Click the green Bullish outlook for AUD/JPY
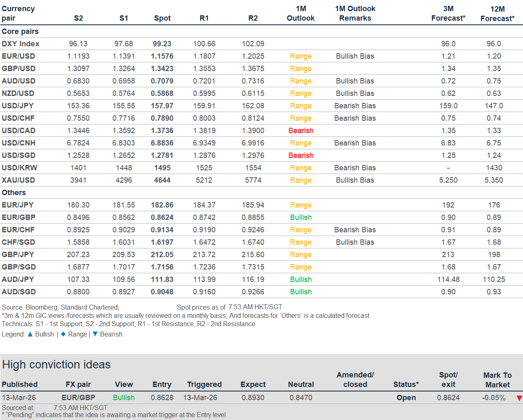Image resolution: width=523 pixels, height=420 pixels. [x=301, y=279]
